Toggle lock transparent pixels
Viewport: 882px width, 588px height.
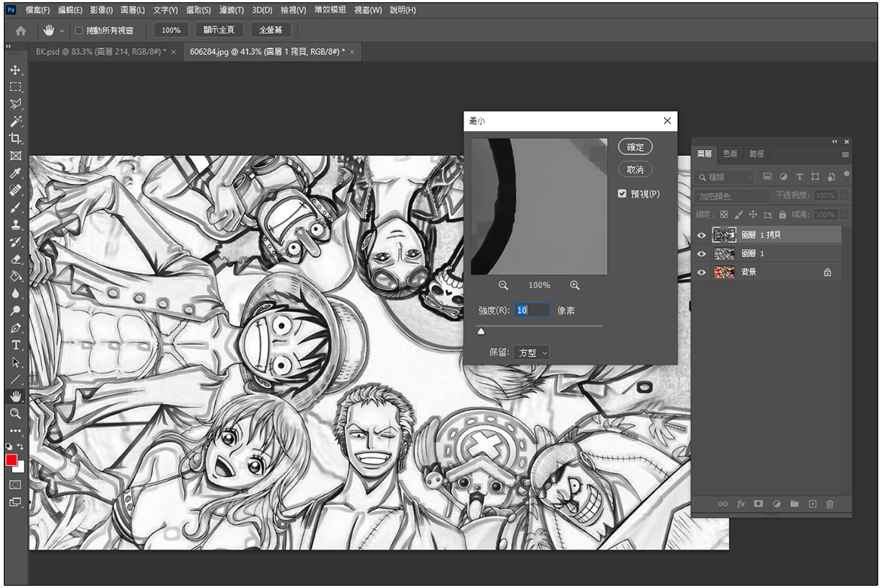pos(724,214)
